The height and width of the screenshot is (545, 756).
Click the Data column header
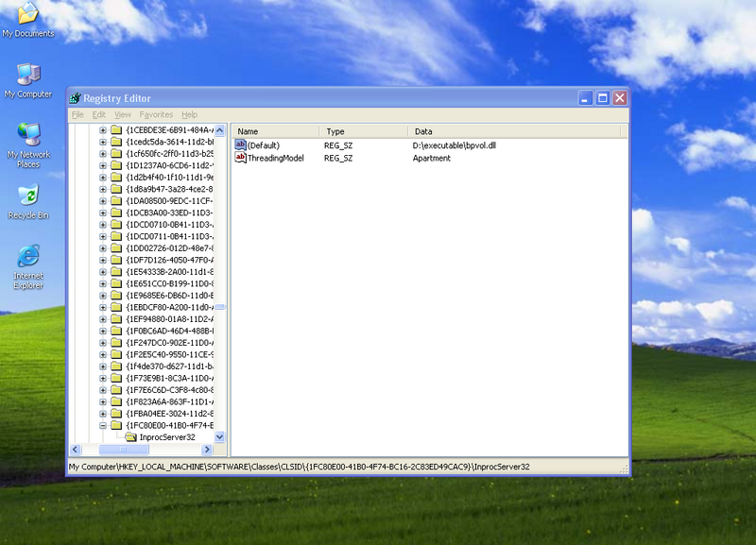(x=515, y=131)
